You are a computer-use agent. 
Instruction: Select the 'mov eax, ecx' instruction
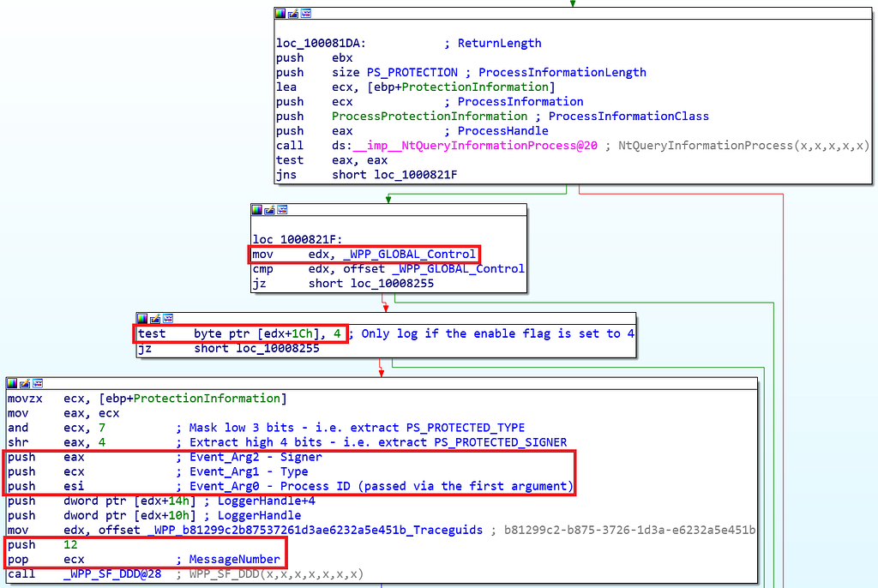click(63, 413)
